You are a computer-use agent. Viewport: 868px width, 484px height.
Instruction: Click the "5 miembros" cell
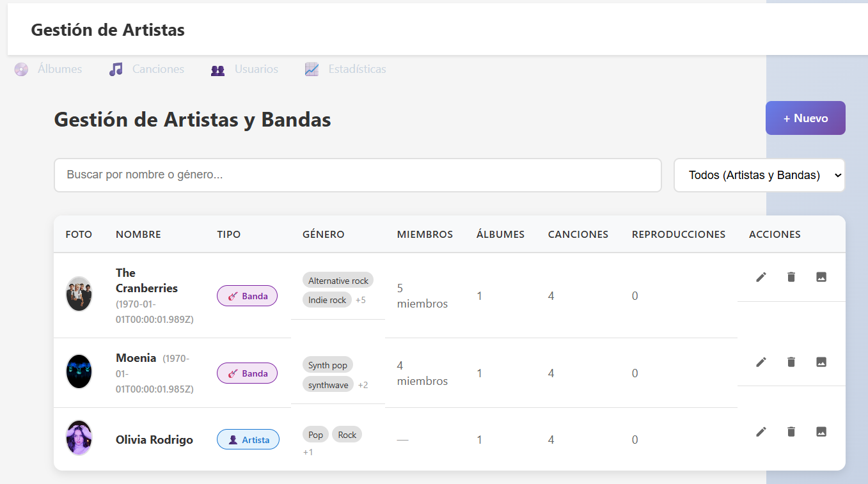(422, 295)
